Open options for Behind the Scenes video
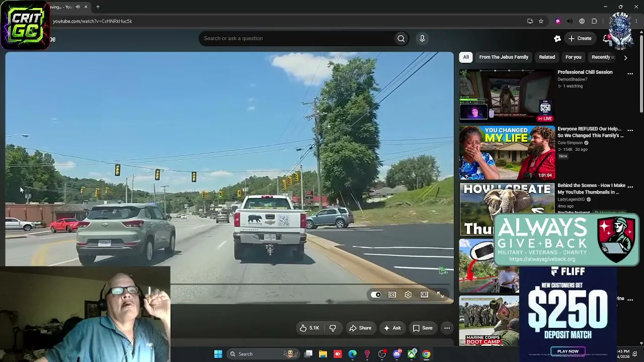Image resolution: width=644 pixels, height=362 pixels. 630,187
